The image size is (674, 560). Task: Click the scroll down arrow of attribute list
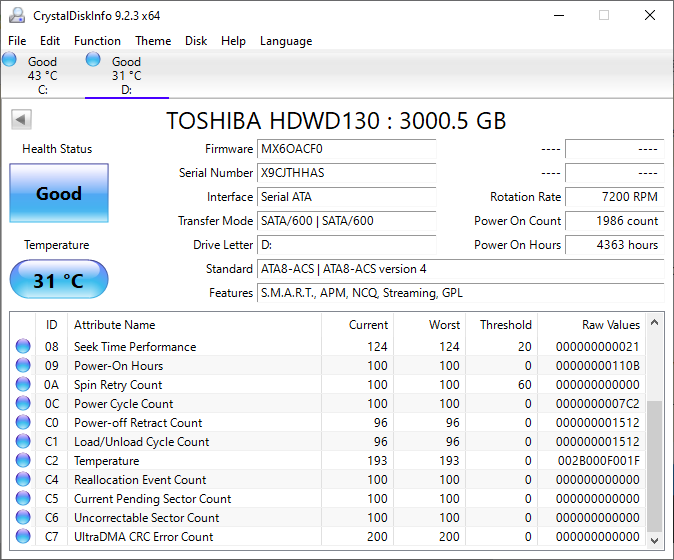pyautogui.click(x=655, y=541)
